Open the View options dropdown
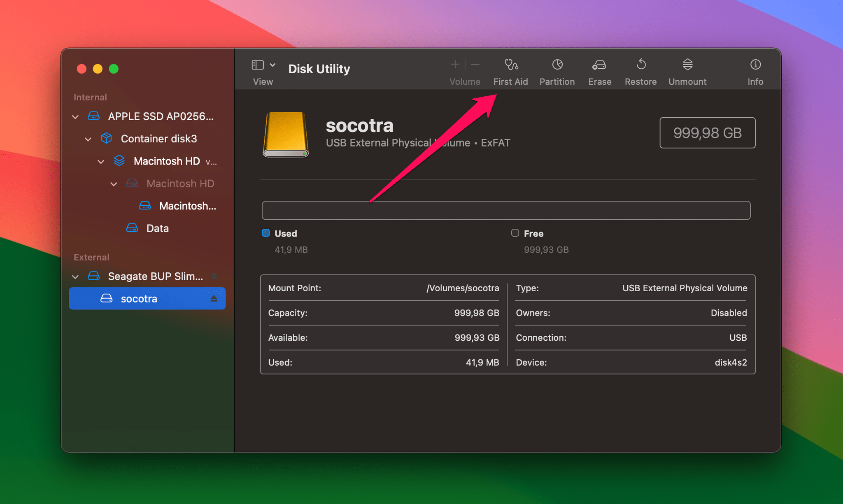The image size is (843, 504). pyautogui.click(x=272, y=65)
